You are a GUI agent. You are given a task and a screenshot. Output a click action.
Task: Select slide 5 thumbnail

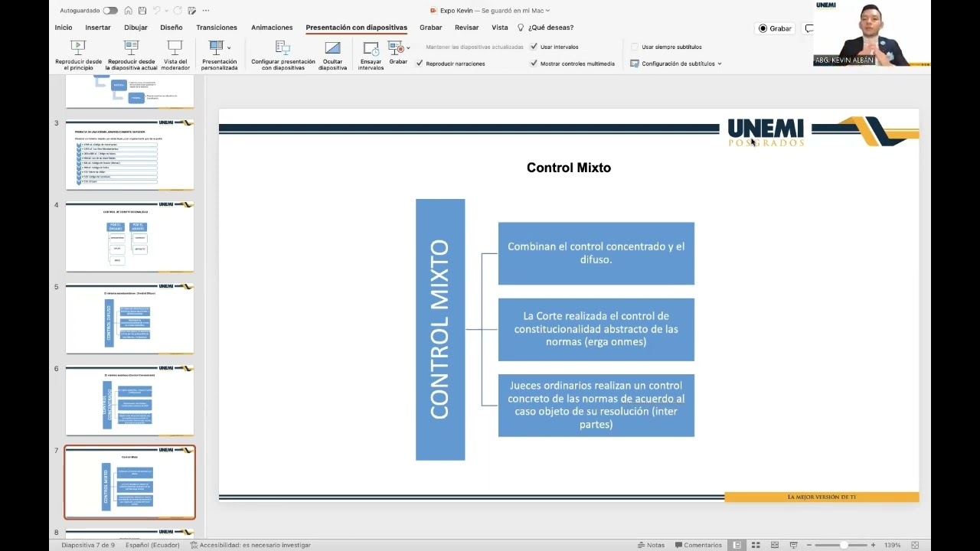pyautogui.click(x=129, y=318)
